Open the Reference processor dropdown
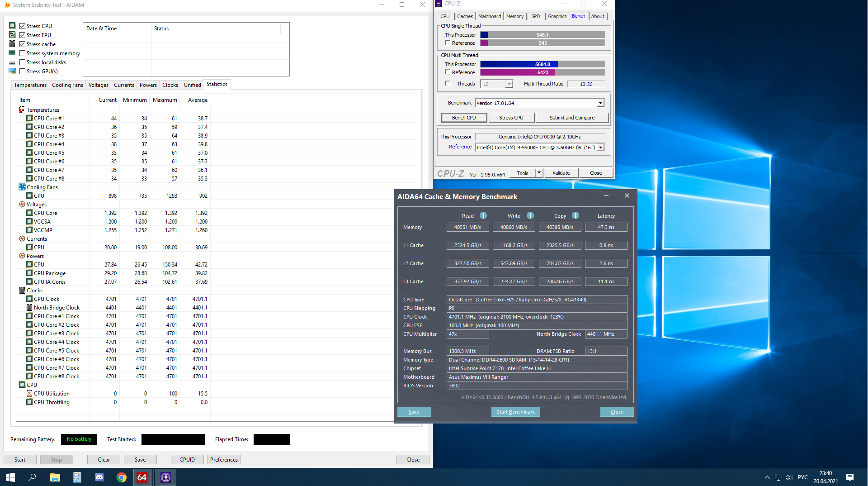This screenshot has width=868, height=486. pos(600,147)
